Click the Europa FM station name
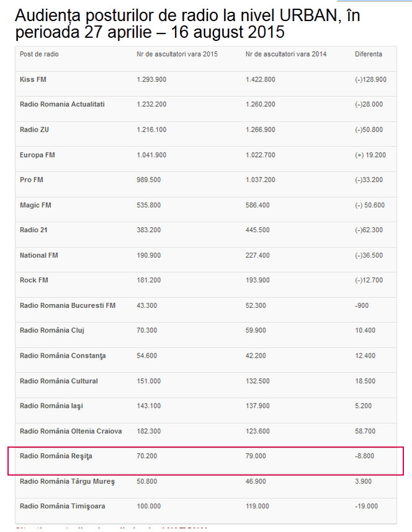This screenshot has height=532, width=412. tap(37, 155)
